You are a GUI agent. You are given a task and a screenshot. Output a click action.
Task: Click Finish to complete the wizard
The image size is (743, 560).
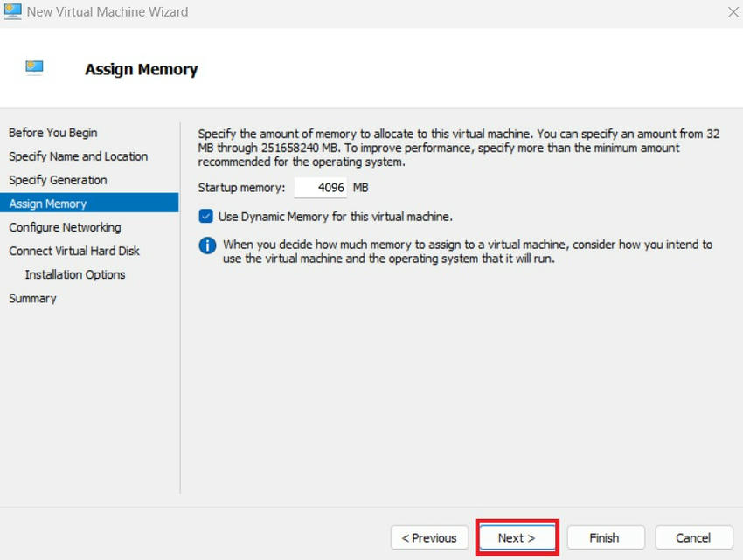pos(606,537)
